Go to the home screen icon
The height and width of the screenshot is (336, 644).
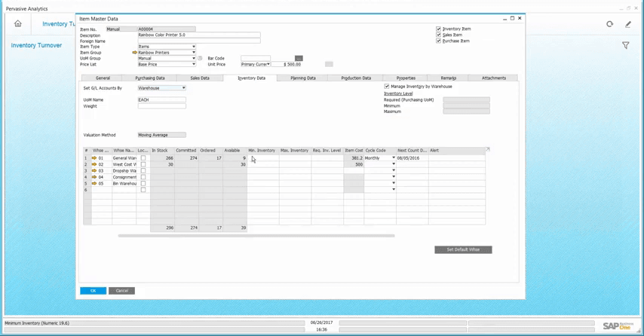17,23
